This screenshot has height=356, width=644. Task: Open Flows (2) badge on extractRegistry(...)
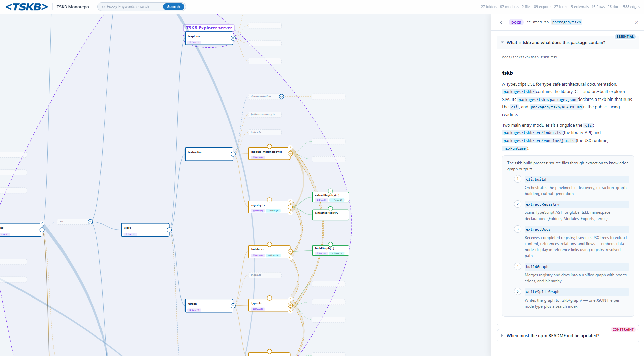337,200
